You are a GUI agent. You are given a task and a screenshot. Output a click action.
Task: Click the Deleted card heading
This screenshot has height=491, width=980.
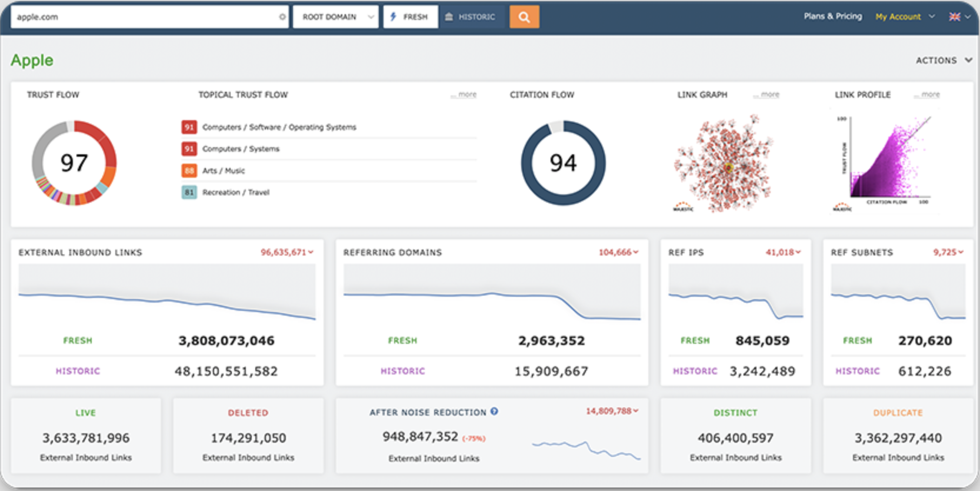pos(248,413)
